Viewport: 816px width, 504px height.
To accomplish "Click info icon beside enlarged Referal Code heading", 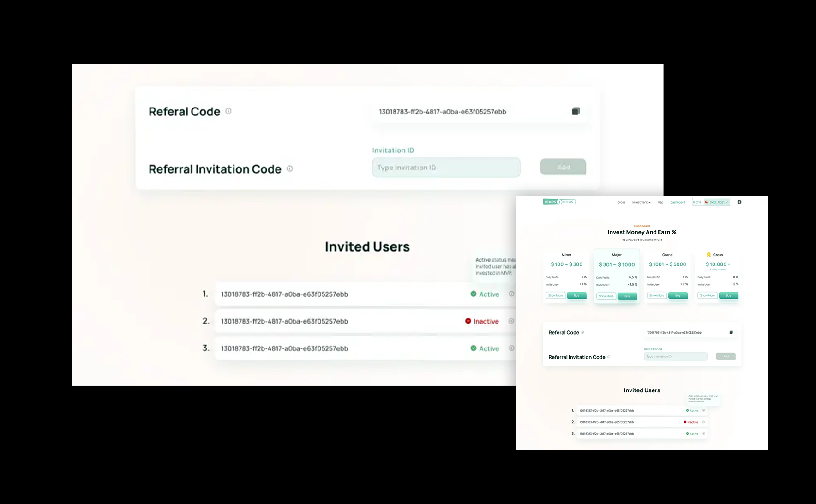I will (228, 111).
